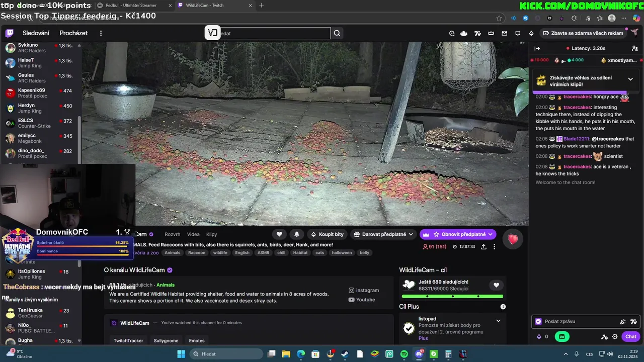Switch to the Rozvrh tab
This screenshot has height=362, width=644.
(172, 234)
